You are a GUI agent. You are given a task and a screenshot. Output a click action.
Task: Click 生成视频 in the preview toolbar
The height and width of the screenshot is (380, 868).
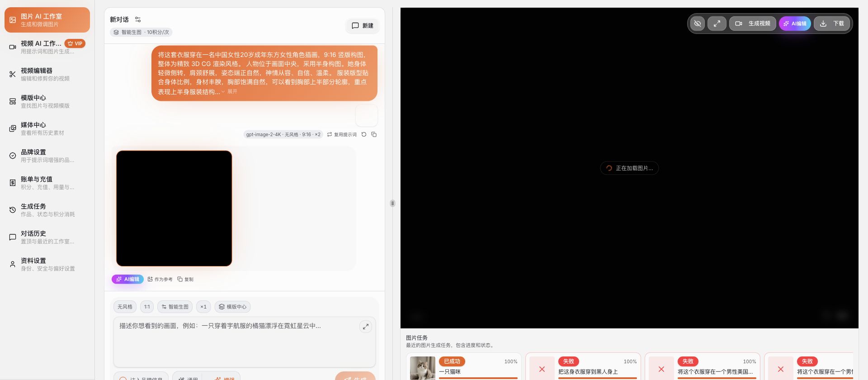[x=753, y=24]
